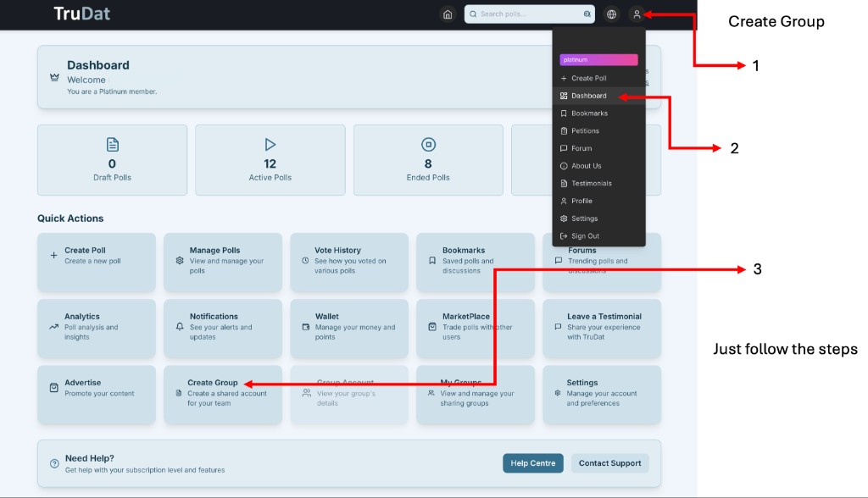Click the bookmark icon on Bookmarks card

432,260
